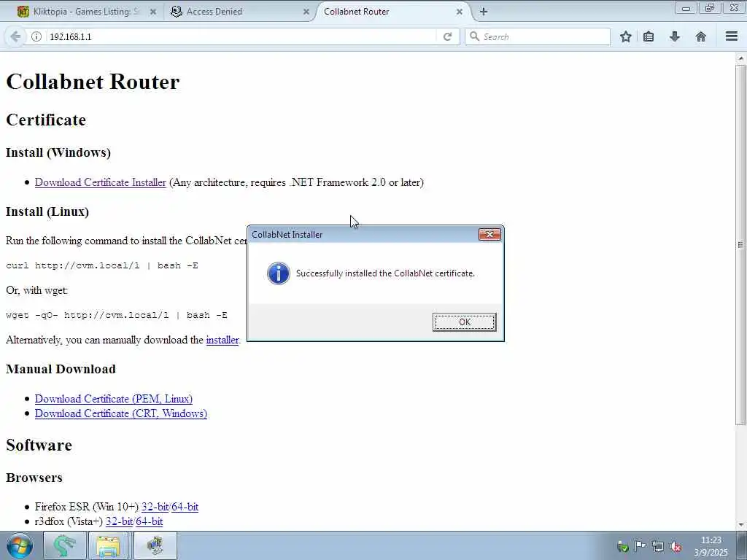Close the Access Denied tab
The height and width of the screenshot is (560, 747).
(306, 12)
